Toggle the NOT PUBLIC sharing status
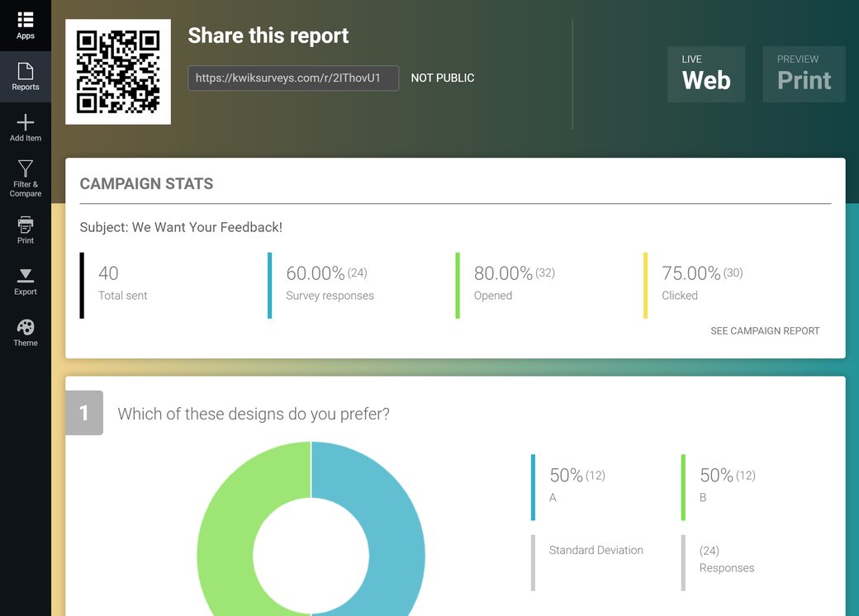Image resolution: width=859 pixels, height=616 pixels. click(442, 78)
